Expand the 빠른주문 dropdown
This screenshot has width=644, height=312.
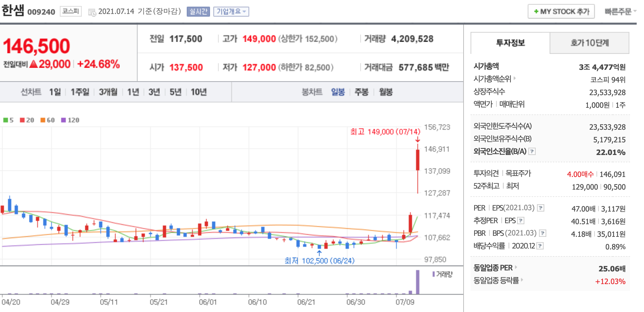620,12
